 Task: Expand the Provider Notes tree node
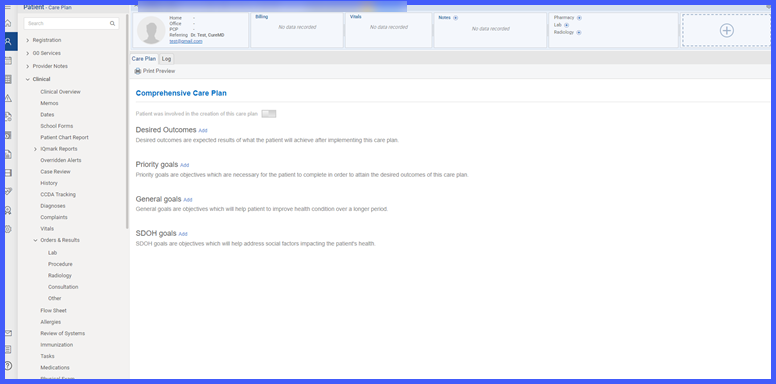(27, 66)
